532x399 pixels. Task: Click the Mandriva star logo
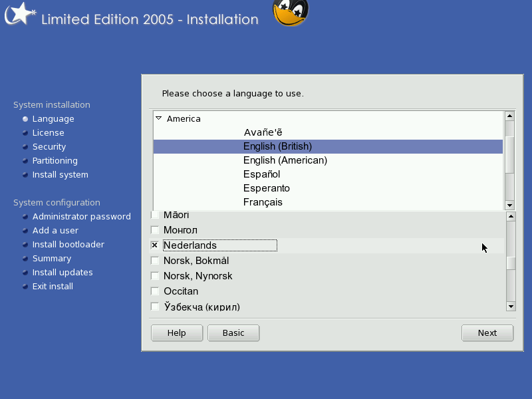click(x=20, y=13)
